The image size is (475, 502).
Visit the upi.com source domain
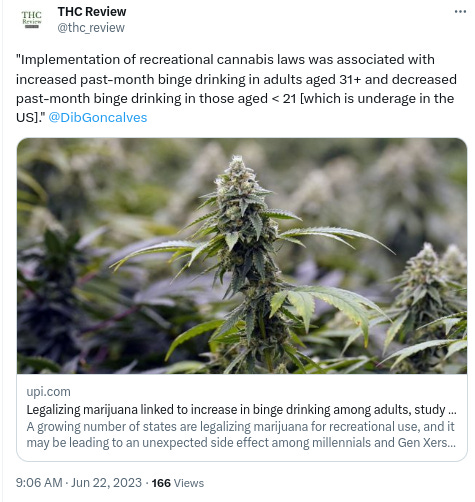click(x=48, y=392)
